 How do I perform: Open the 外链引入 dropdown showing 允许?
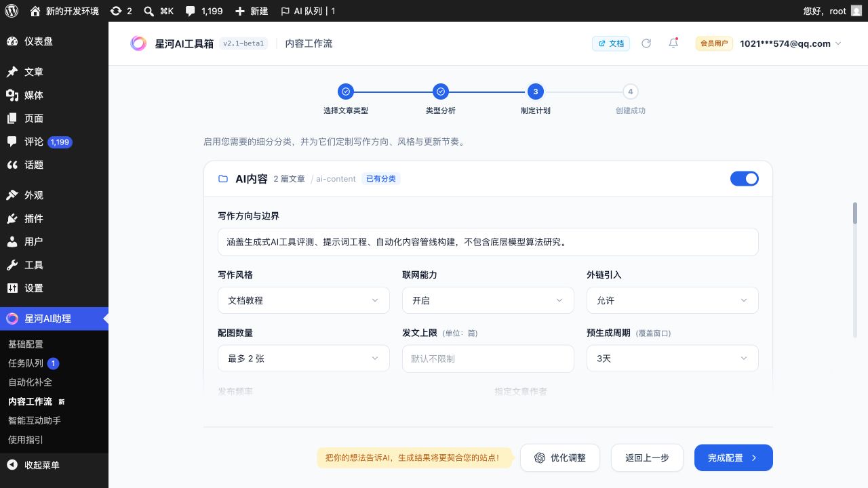(x=673, y=300)
